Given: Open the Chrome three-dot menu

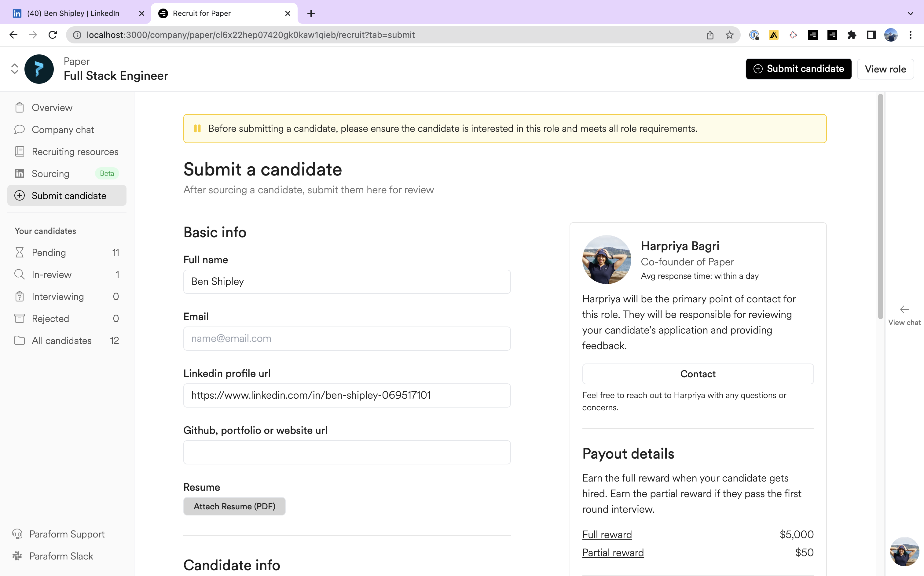Looking at the screenshot, I should pyautogui.click(x=911, y=35).
